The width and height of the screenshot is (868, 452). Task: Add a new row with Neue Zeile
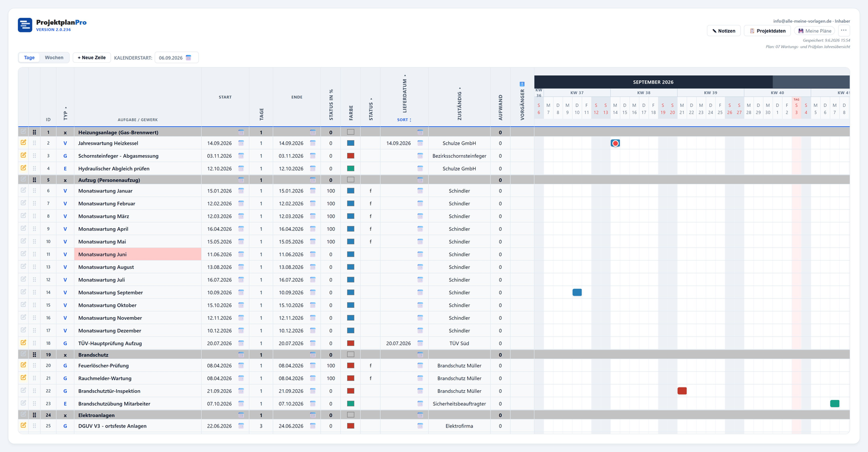click(x=92, y=57)
